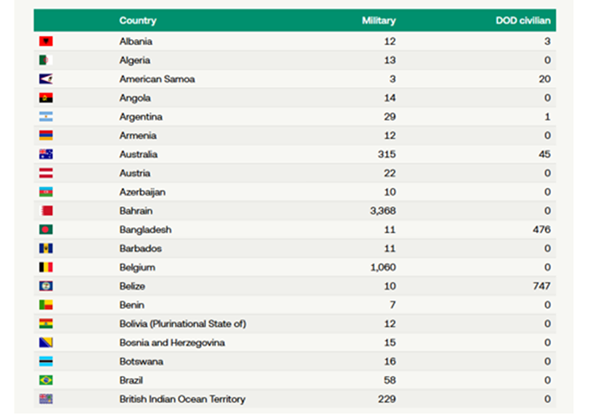
Task: Select the British Indian Ocean Territory row
Action: tap(181, 400)
